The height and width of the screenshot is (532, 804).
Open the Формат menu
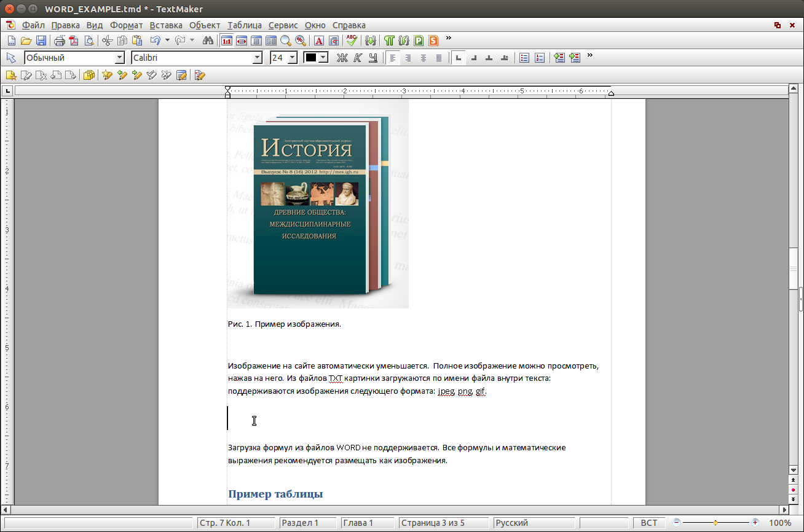click(127, 25)
